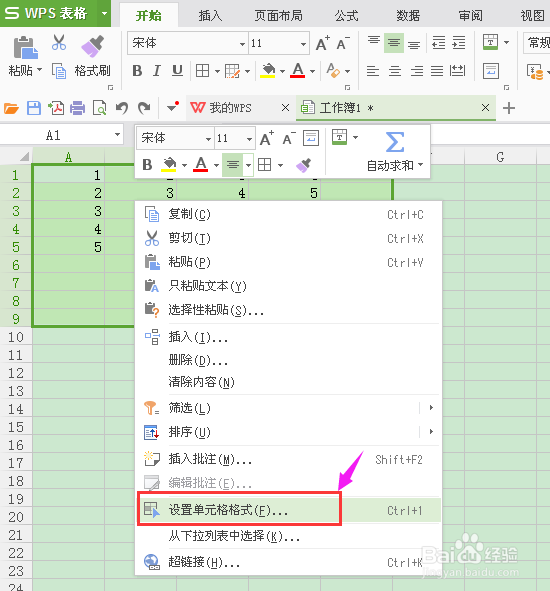Open the Name Box A1 dropdown
Viewport: 550px width, 591px height.
(117, 135)
